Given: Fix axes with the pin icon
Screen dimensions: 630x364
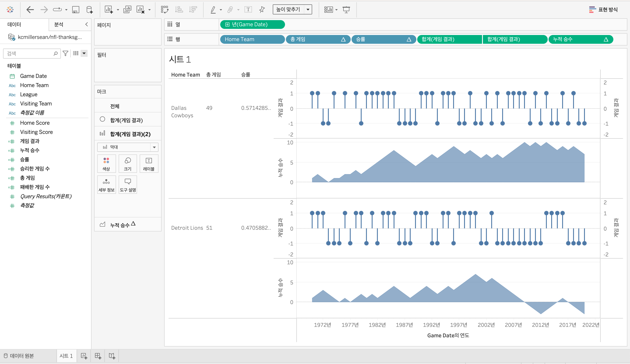Looking at the screenshot, I should pyautogui.click(x=262, y=9).
